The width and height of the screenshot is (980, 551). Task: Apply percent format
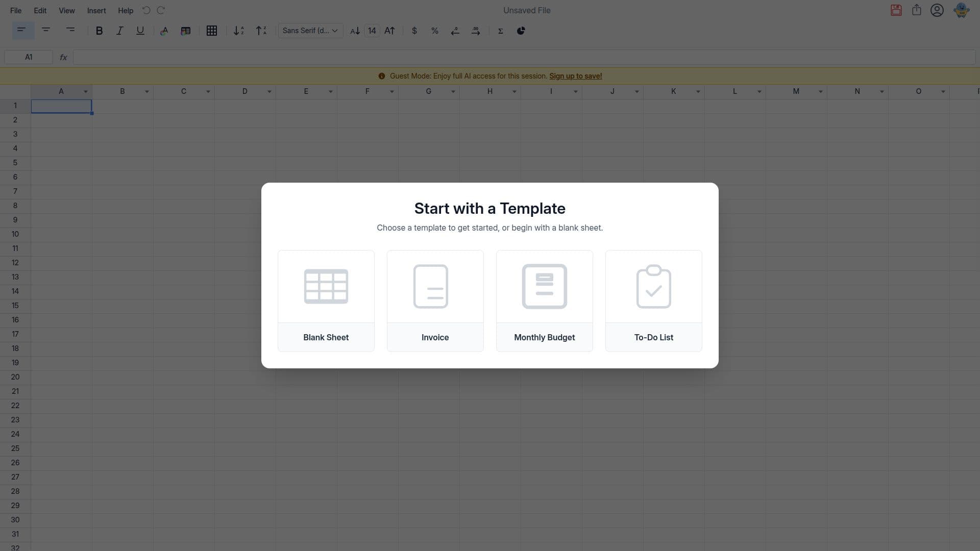tap(435, 31)
